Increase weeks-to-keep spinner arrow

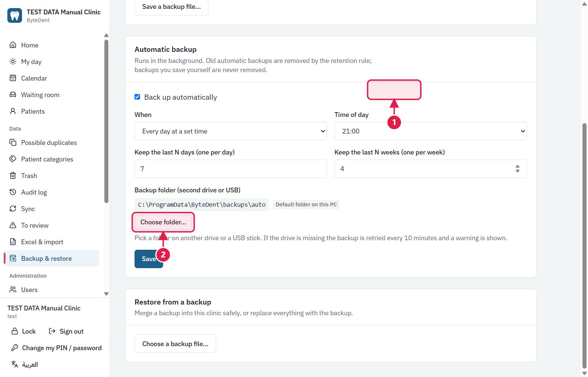[x=517, y=166]
